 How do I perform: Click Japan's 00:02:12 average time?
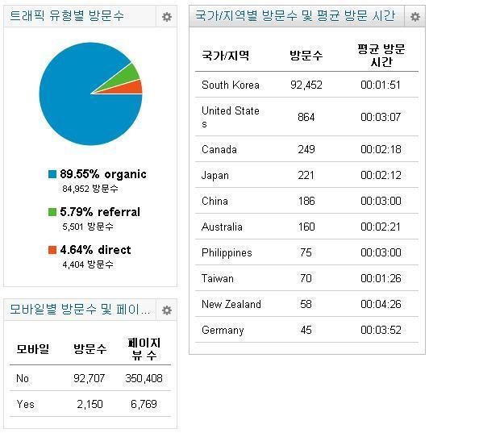[381, 176]
